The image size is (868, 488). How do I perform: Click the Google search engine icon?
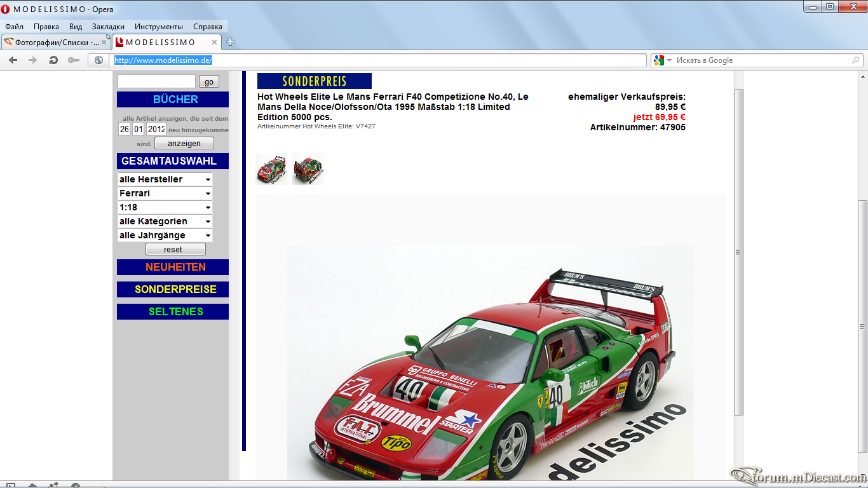(658, 60)
